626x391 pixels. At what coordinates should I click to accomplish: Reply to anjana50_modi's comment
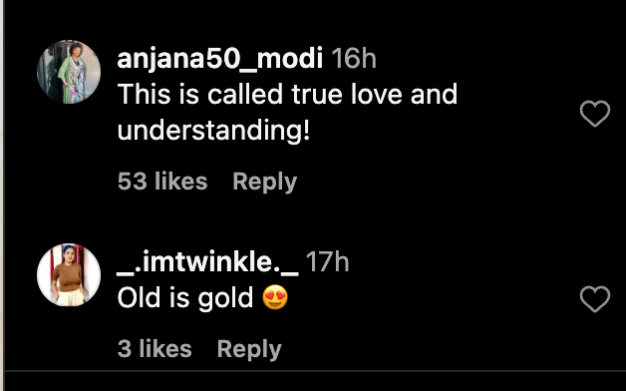tap(265, 182)
